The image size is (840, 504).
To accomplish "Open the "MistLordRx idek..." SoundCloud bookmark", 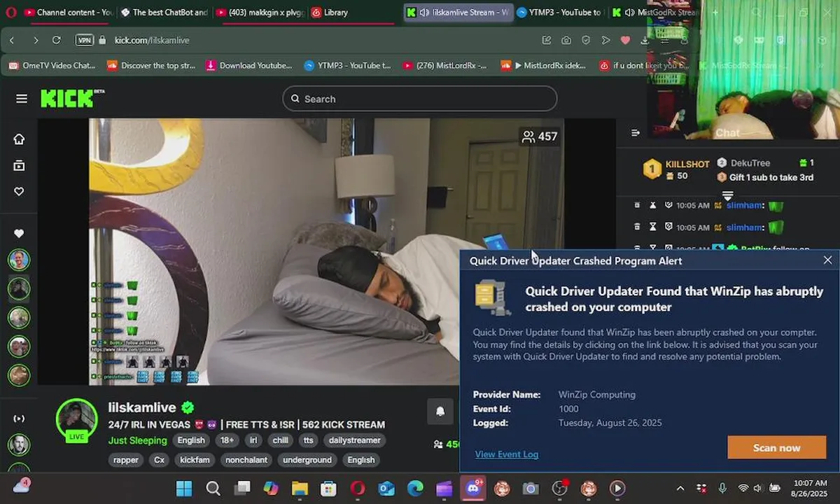I will point(544,66).
